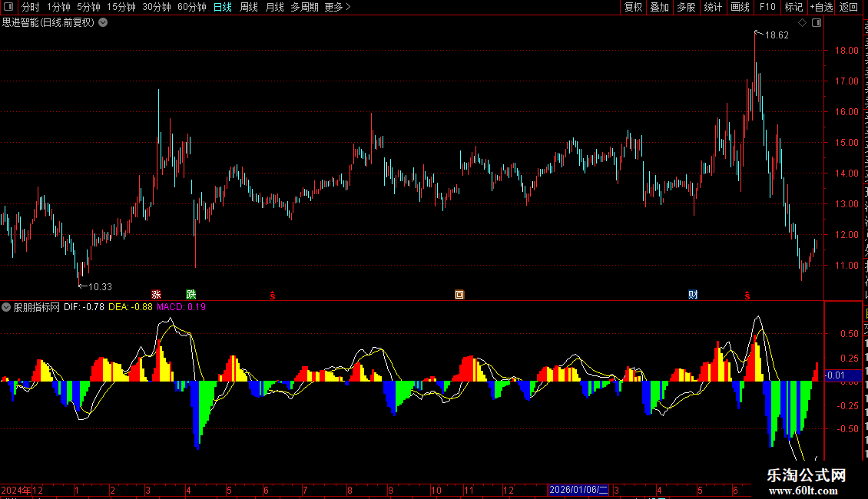This screenshot has height=499, width=868.
Task: Click the first red S marker near June
Action: coord(273,296)
